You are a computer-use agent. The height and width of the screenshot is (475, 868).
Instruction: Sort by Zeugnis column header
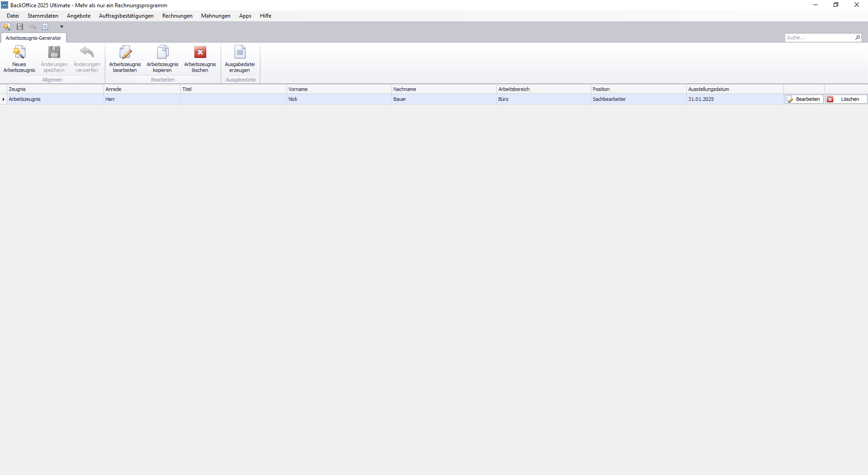[55, 89]
